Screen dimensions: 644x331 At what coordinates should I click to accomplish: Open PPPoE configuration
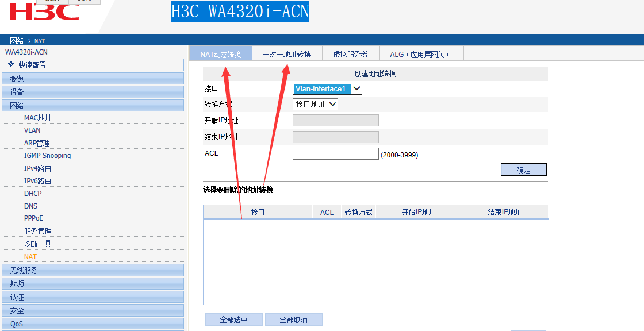[34, 218]
